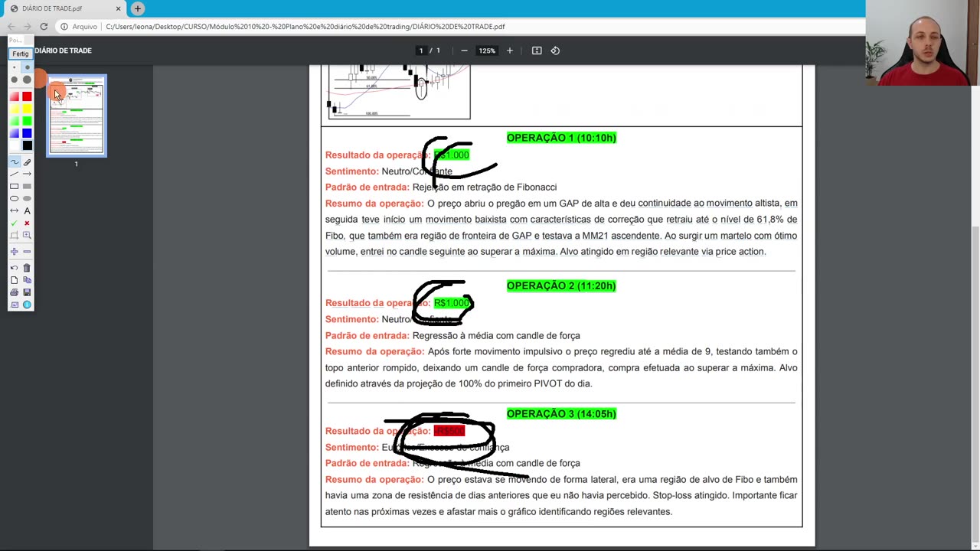Click the address bar file path

305,27
